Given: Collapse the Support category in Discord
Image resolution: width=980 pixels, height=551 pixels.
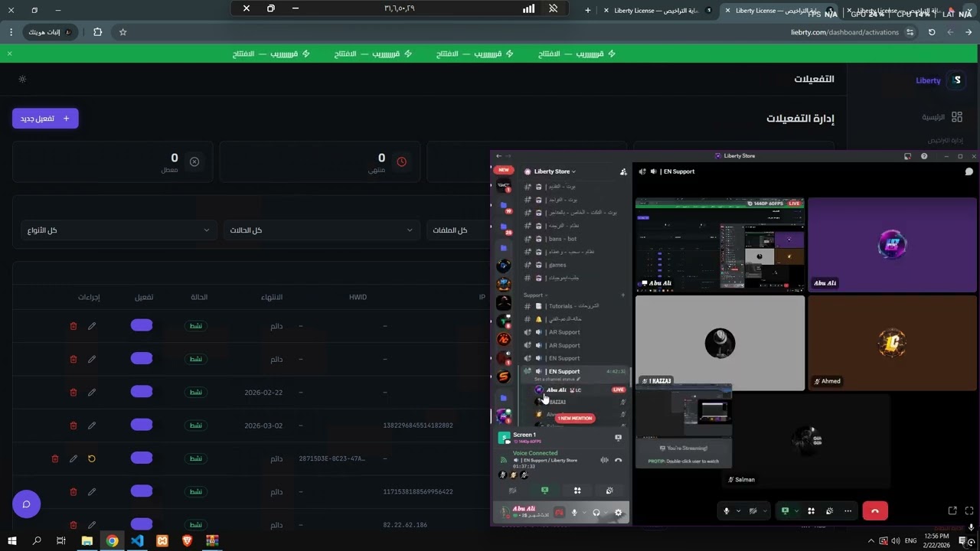Looking at the screenshot, I should (x=534, y=295).
